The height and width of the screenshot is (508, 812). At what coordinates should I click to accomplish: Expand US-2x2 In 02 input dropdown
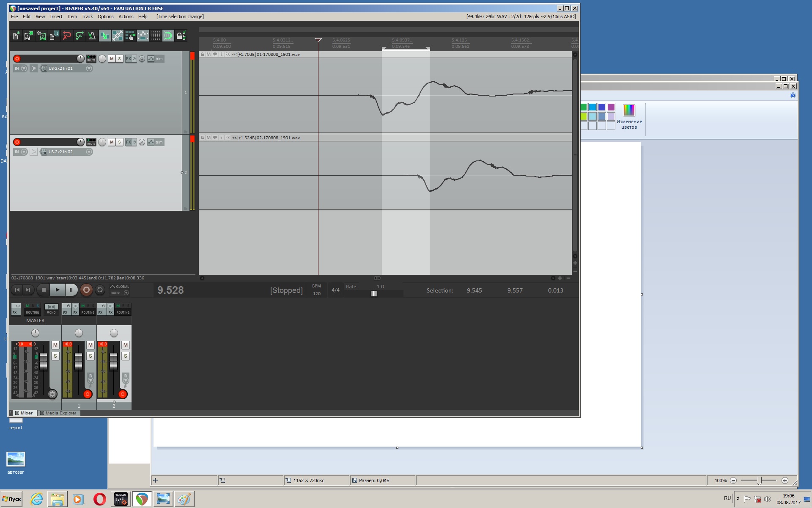click(x=89, y=152)
